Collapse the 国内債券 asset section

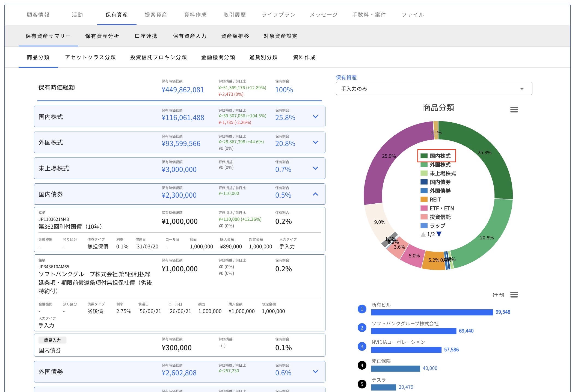[x=315, y=194]
